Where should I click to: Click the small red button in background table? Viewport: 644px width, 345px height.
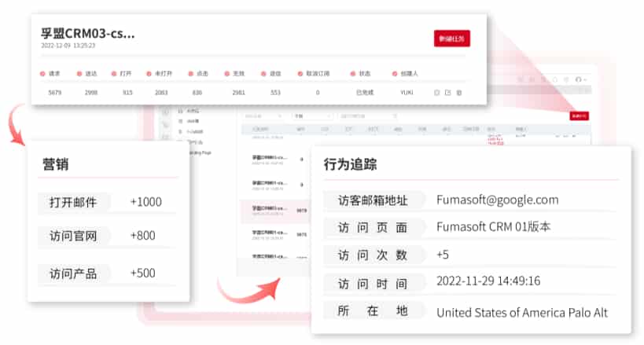(x=578, y=116)
